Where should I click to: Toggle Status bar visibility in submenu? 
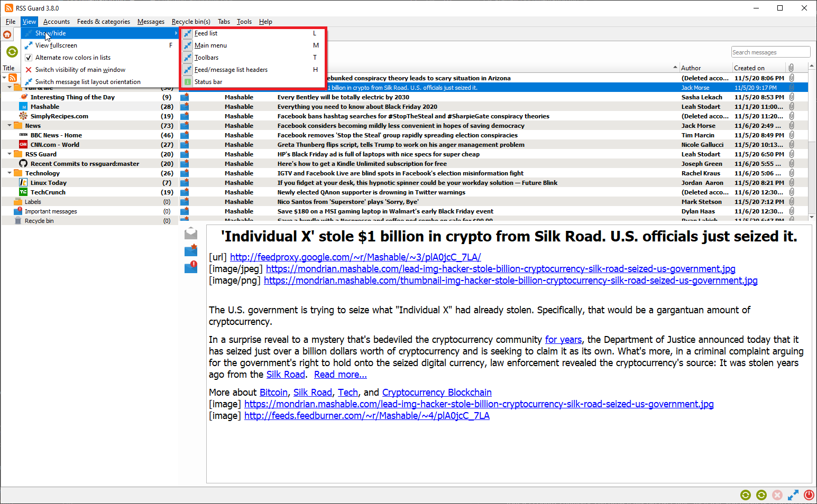[x=208, y=82]
